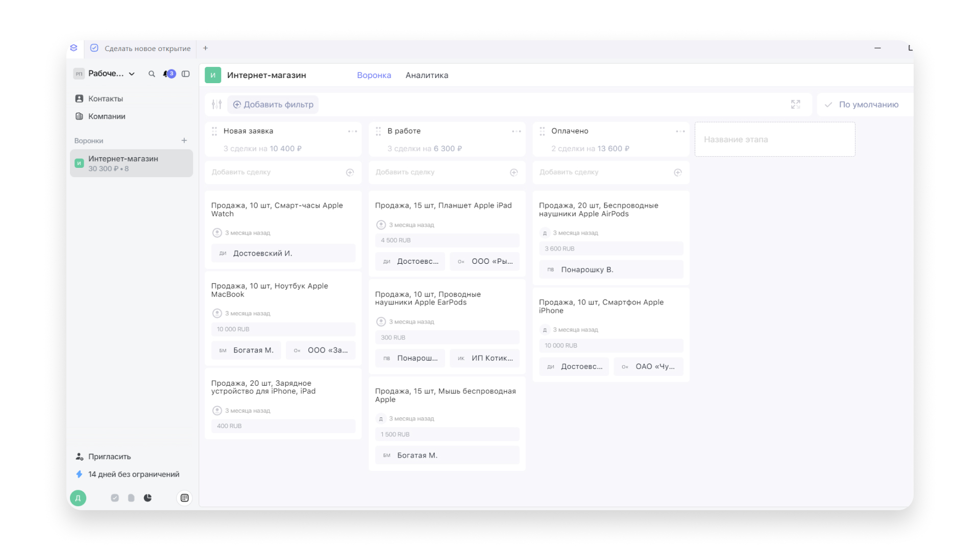Toggle fullscreen with the expand arrows icon
The image size is (980, 551).
[x=796, y=105]
